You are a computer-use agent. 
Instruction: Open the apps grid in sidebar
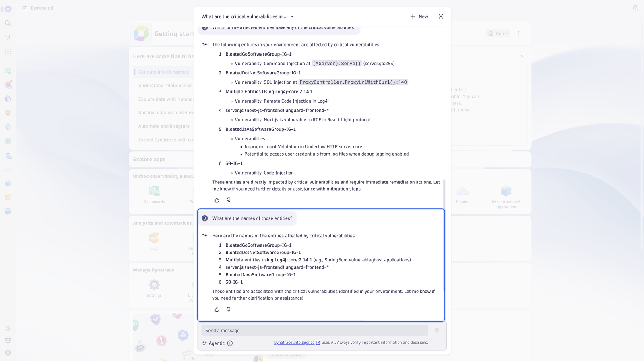tap(8, 51)
